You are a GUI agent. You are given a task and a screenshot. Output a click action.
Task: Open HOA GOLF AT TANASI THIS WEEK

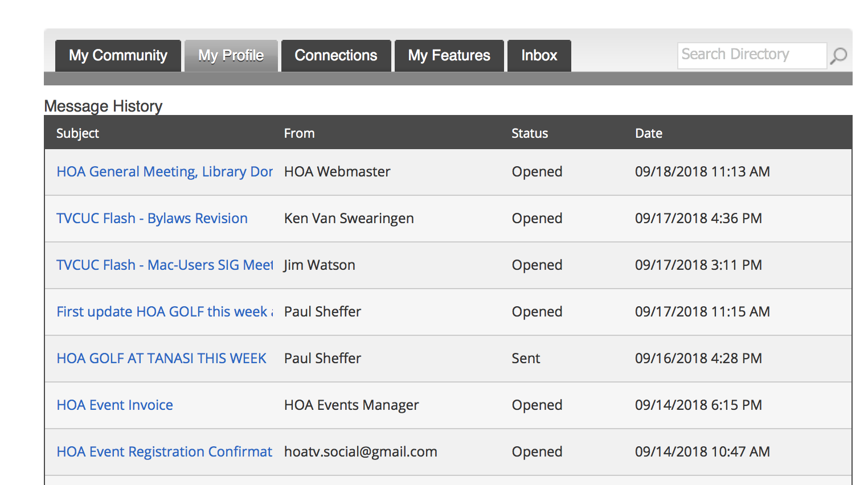162,359
